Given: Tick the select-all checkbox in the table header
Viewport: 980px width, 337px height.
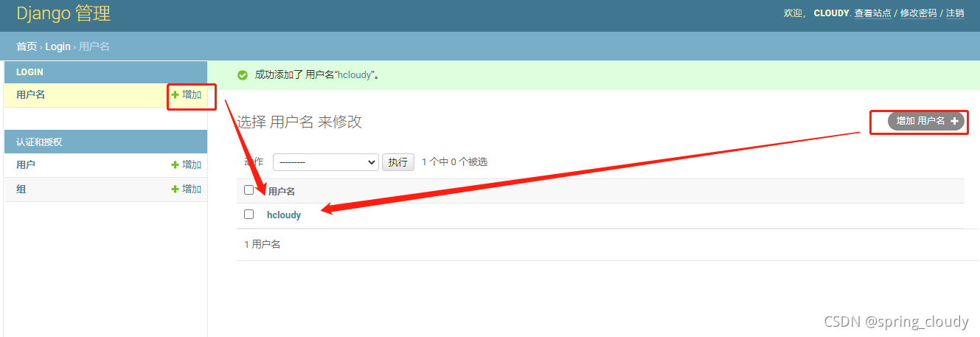Looking at the screenshot, I should pos(249,190).
